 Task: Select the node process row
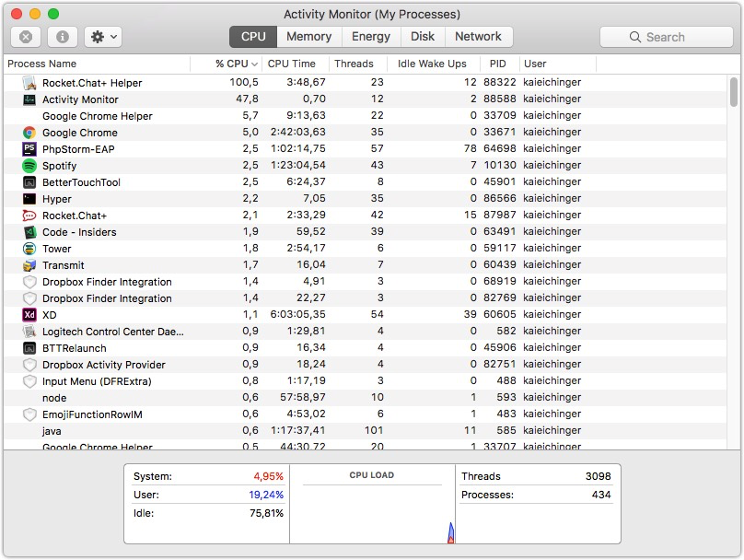pos(365,398)
